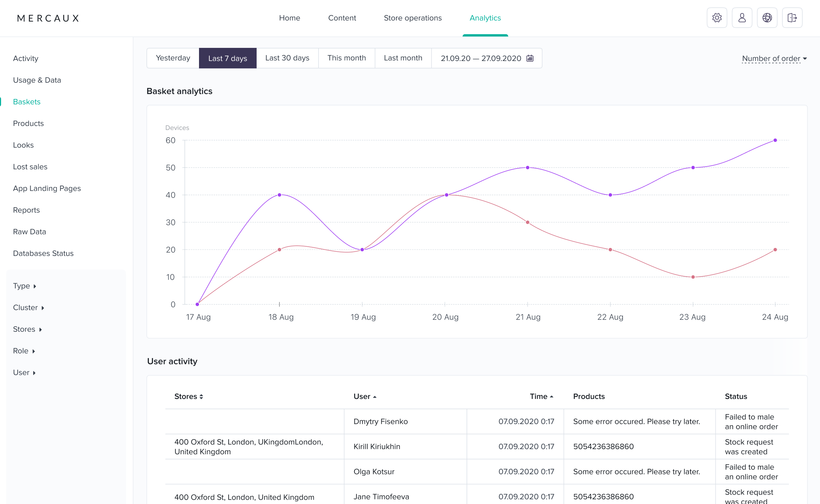Screen dimensions: 820x504
Task: Click the MERCAUX logo
Action: coord(48,18)
